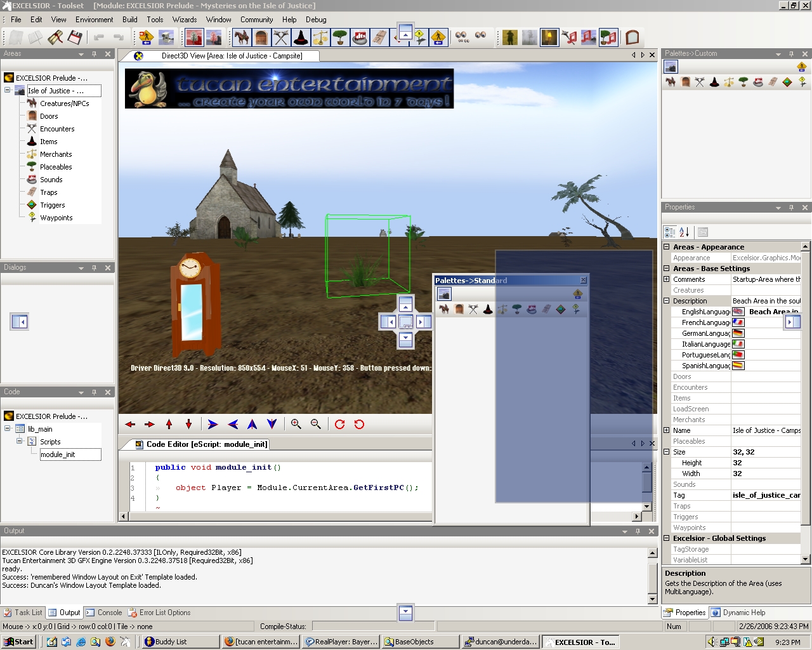This screenshot has width=812, height=650.
Task: Click the red move-left arrow below 3D view
Action: 131,424
